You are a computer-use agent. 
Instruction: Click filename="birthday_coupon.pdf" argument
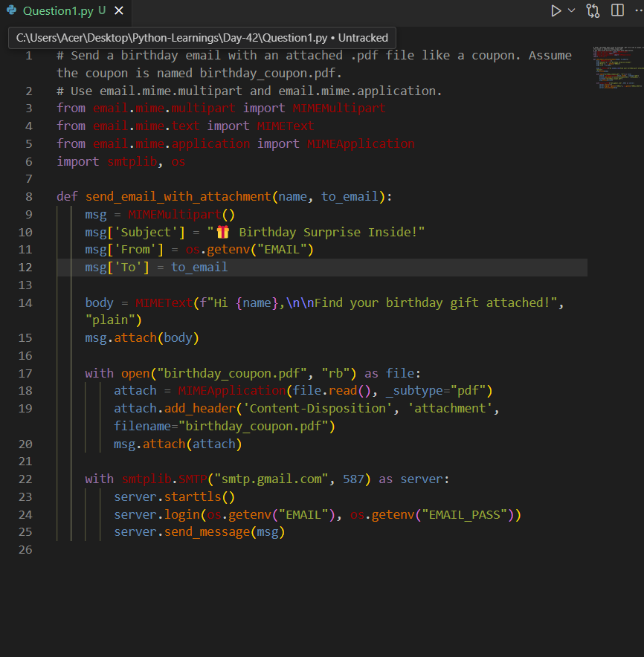click(x=221, y=426)
